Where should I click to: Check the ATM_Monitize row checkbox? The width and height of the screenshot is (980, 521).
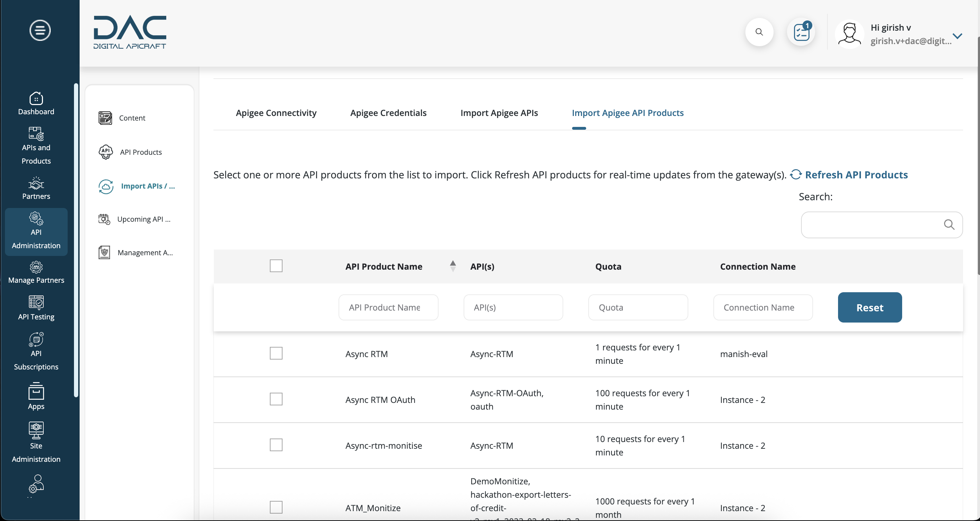pos(276,507)
